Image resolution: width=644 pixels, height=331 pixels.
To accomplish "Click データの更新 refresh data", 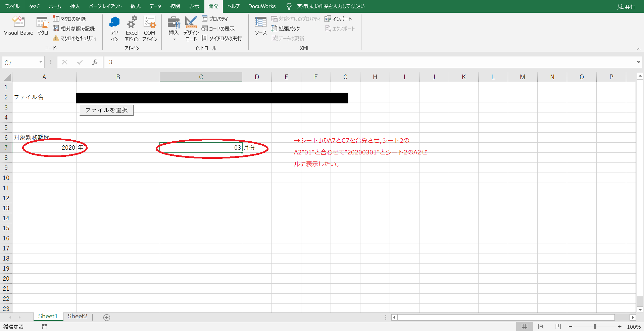I will pyautogui.click(x=288, y=38).
